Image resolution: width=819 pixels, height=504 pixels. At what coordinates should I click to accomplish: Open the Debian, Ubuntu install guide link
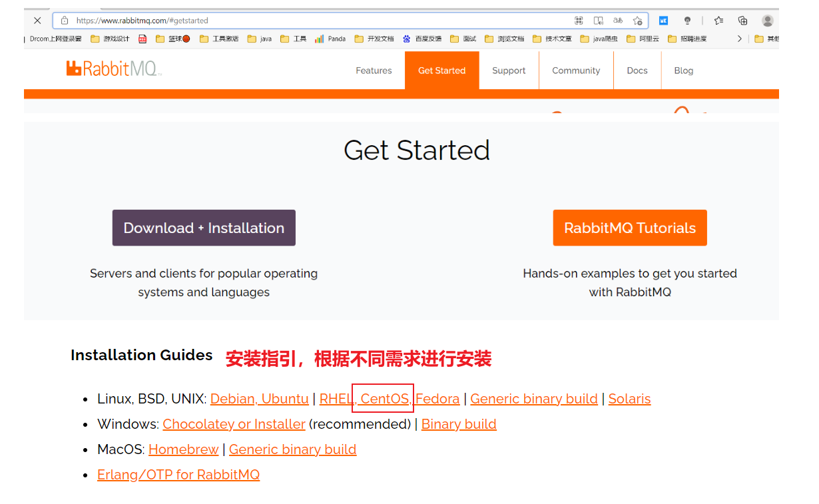click(260, 399)
